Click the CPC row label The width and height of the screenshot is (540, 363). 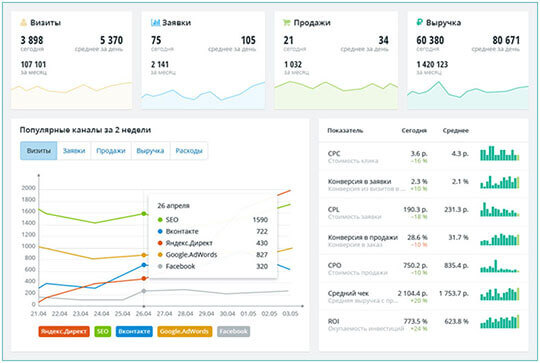[x=334, y=154]
